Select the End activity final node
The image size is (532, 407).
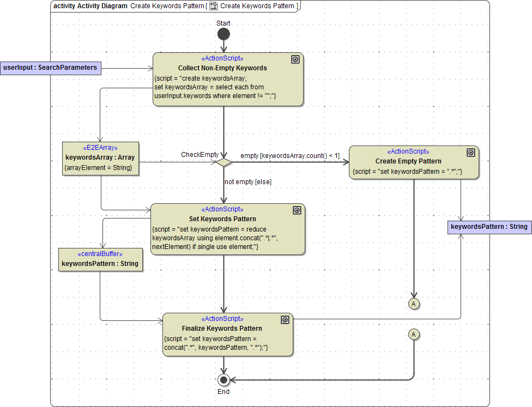click(223, 380)
